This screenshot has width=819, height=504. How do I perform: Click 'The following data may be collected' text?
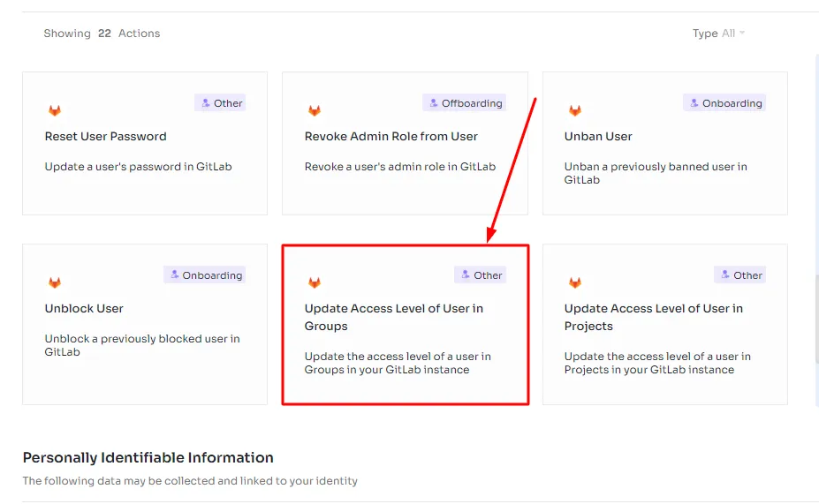[190, 480]
